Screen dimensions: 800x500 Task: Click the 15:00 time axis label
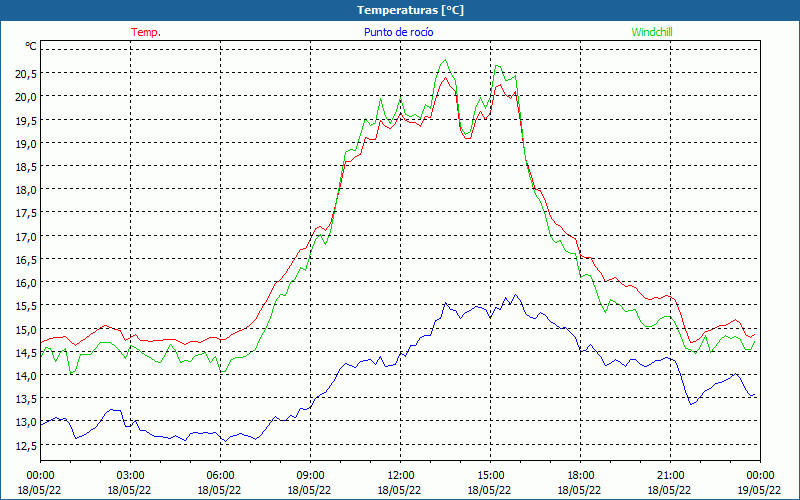click(490, 476)
